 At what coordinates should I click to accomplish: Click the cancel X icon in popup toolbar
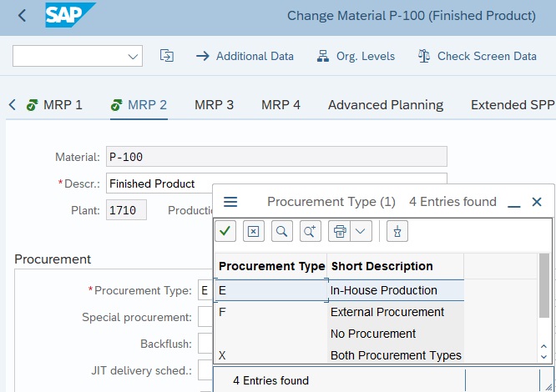click(x=255, y=231)
